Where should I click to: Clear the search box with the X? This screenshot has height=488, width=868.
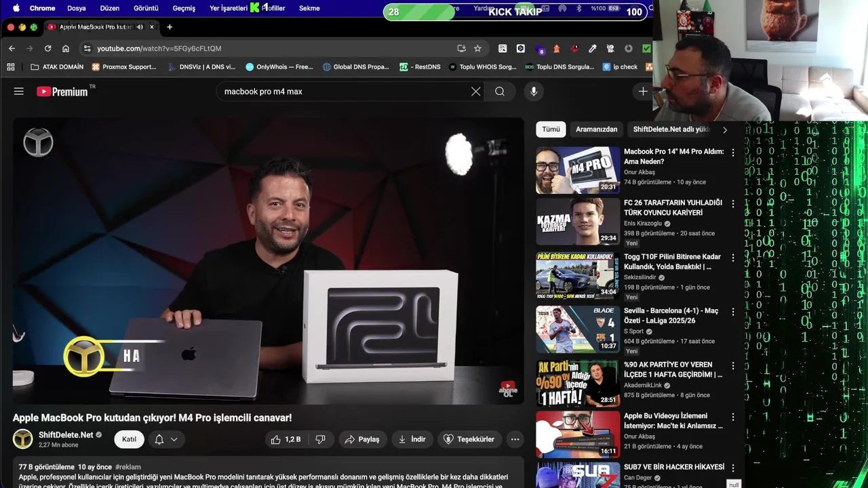tap(476, 91)
